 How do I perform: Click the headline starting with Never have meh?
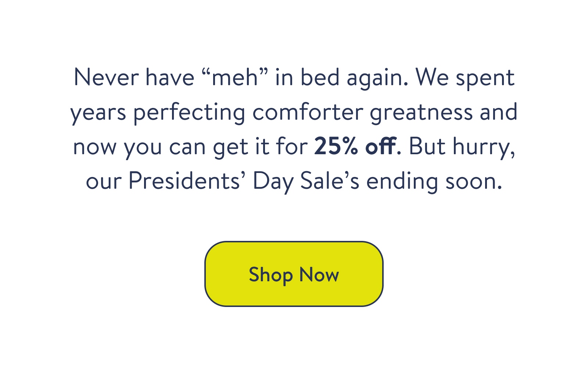click(x=294, y=77)
